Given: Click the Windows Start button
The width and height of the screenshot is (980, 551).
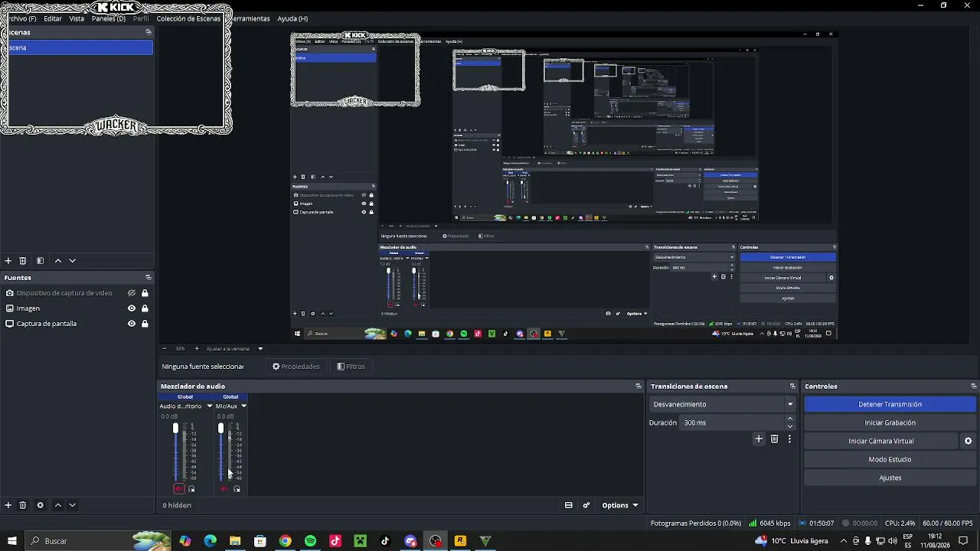Looking at the screenshot, I should tap(11, 541).
